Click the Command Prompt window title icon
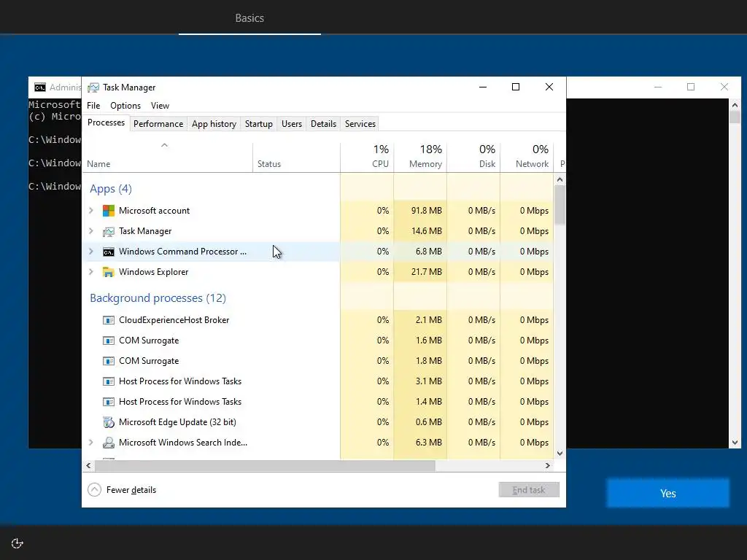The image size is (747, 560). (x=40, y=87)
